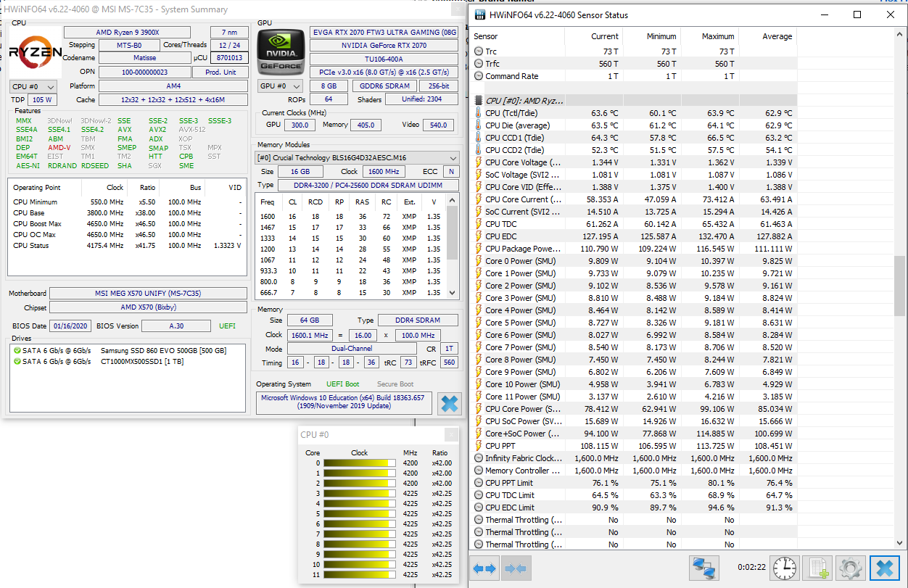Click the blue X button in System Summary
The image size is (908, 588).
tap(450, 404)
